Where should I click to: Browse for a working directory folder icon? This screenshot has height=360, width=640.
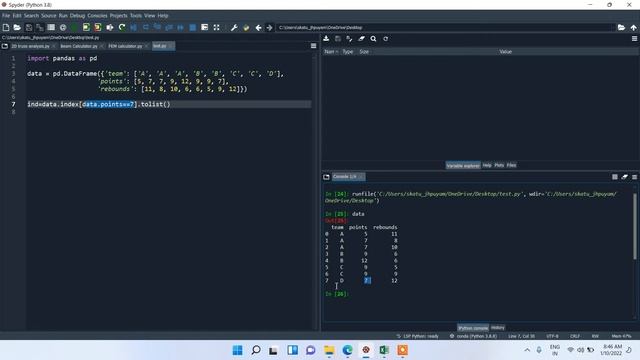click(621, 27)
